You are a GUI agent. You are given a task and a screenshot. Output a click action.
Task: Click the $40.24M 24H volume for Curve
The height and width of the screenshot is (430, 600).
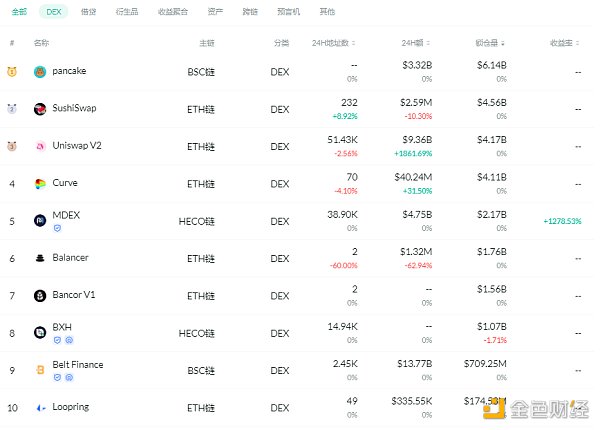point(413,177)
